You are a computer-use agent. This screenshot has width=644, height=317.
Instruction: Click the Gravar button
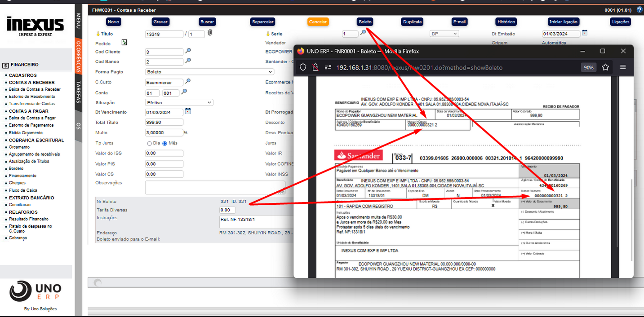coord(160,22)
